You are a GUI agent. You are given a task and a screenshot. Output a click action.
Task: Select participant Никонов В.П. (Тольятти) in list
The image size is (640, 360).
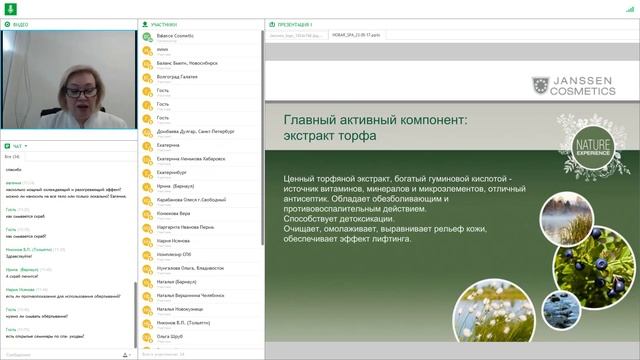pyautogui.click(x=183, y=323)
